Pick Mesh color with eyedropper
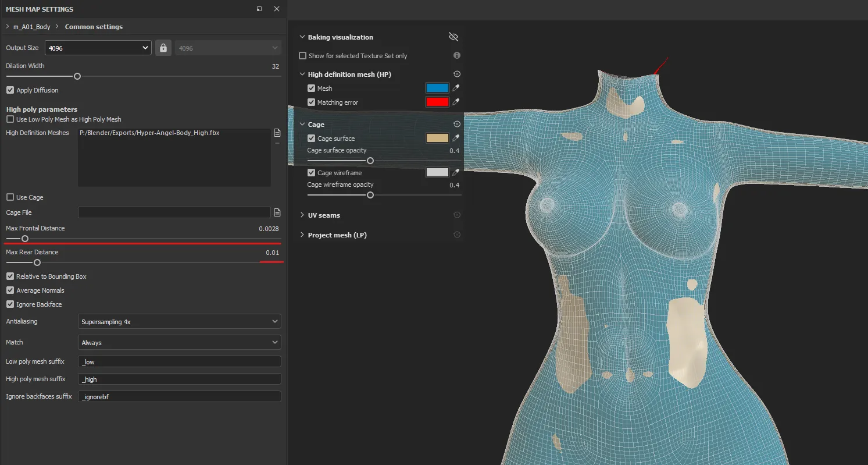The height and width of the screenshot is (465, 868). coord(456,88)
